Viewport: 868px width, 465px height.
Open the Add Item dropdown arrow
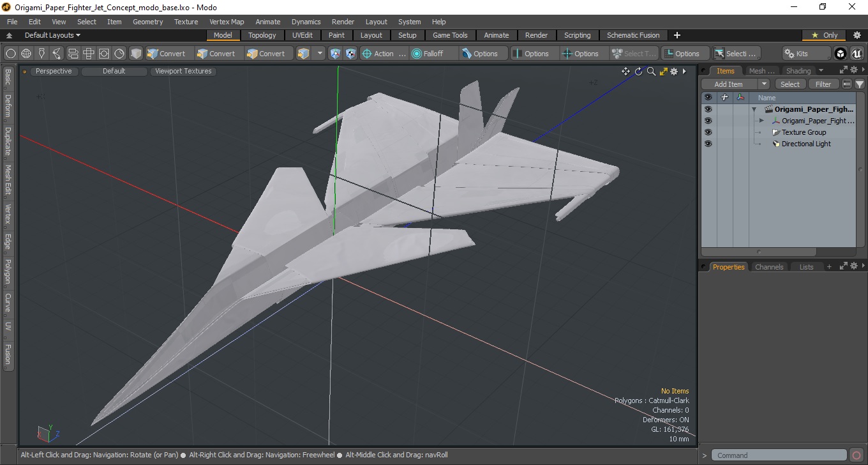point(764,84)
